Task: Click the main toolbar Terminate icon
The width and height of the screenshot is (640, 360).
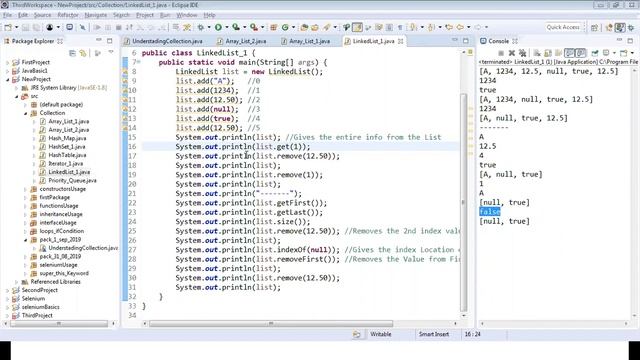Action: pyautogui.click(x=118, y=27)
